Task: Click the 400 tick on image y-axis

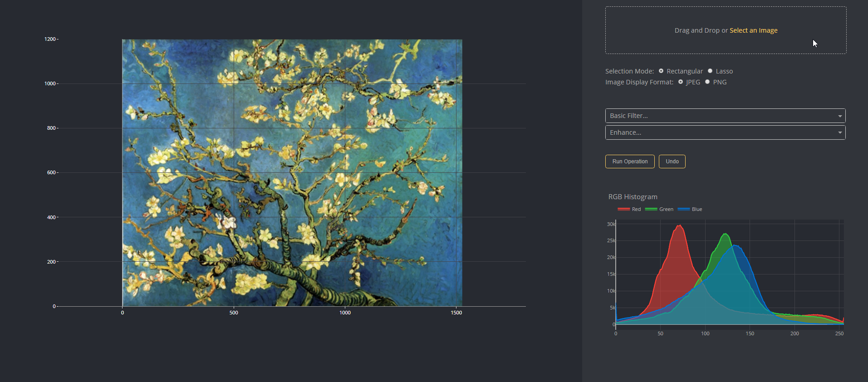Action: click(51, 217)
